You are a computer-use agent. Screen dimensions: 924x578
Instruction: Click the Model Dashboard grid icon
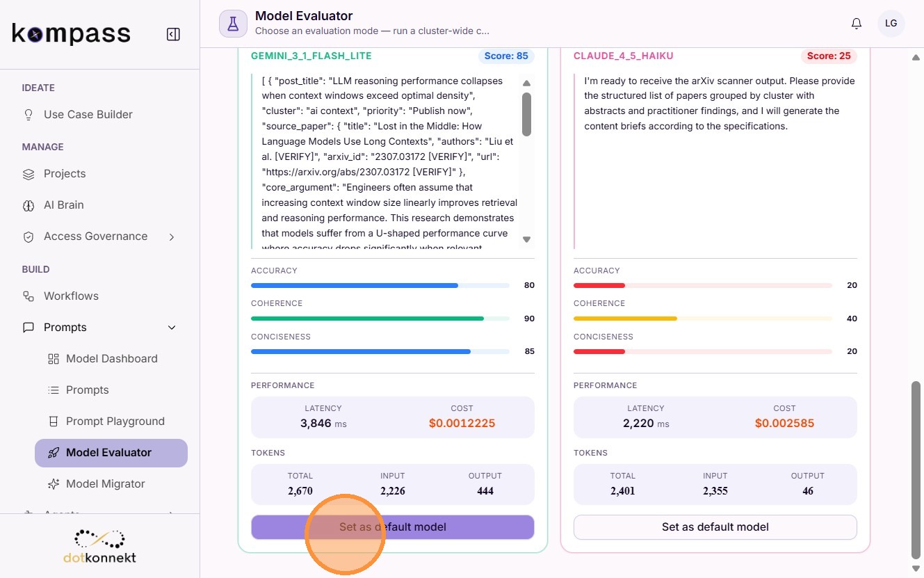pyautogui.click(x=54, y=359)
